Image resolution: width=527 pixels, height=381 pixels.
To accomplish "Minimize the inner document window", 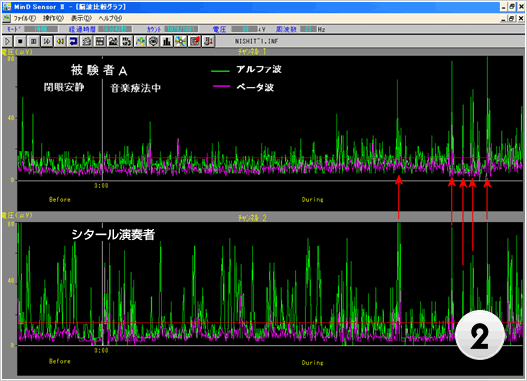I will pos(503,19).
